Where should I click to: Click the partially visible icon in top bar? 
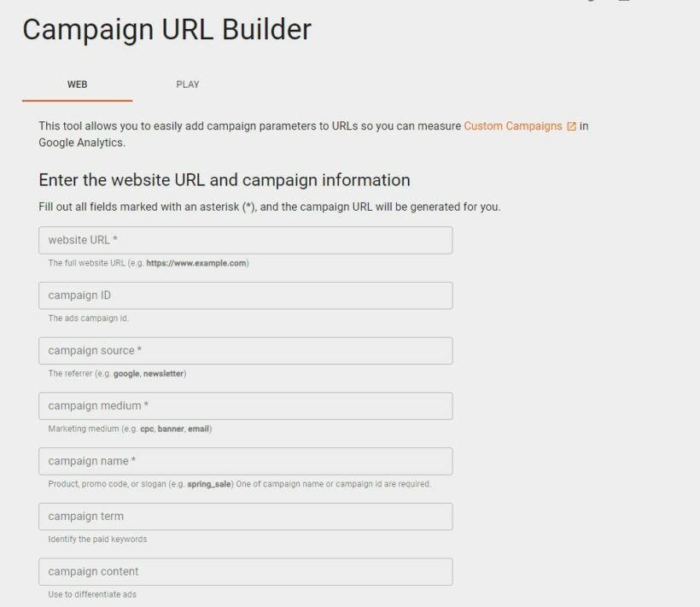(x=590, y=3)
